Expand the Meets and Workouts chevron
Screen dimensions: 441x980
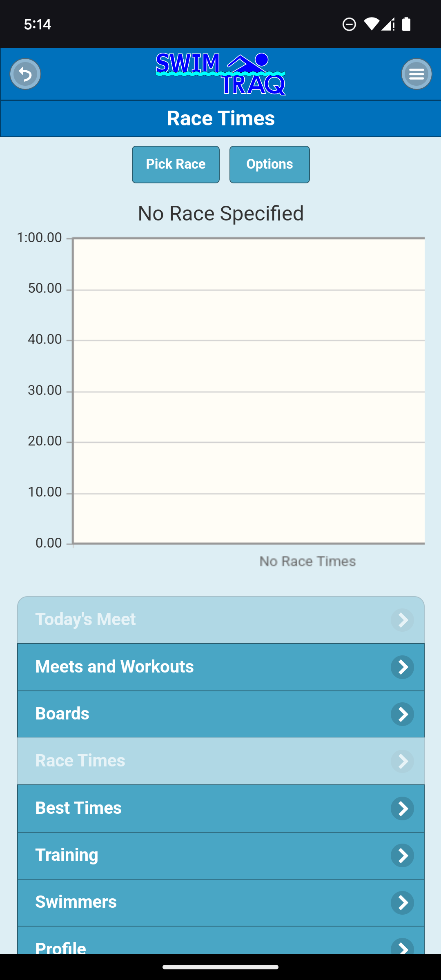tap(402, 667)
